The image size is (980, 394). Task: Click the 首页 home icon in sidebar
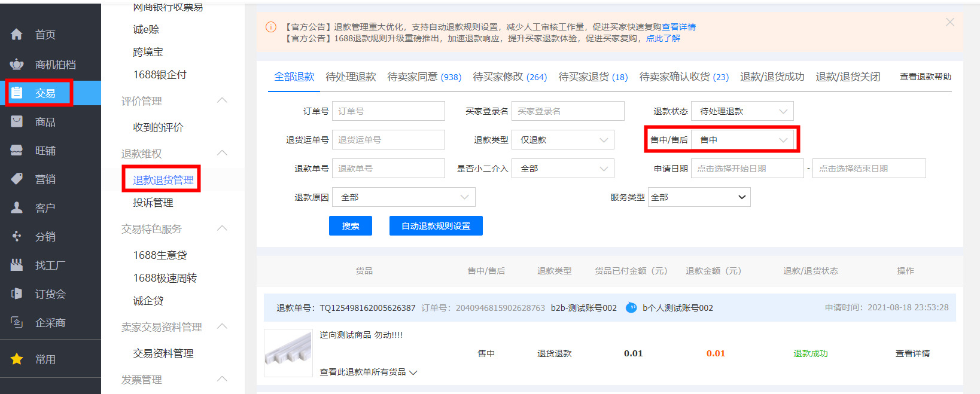pos(17,35)
